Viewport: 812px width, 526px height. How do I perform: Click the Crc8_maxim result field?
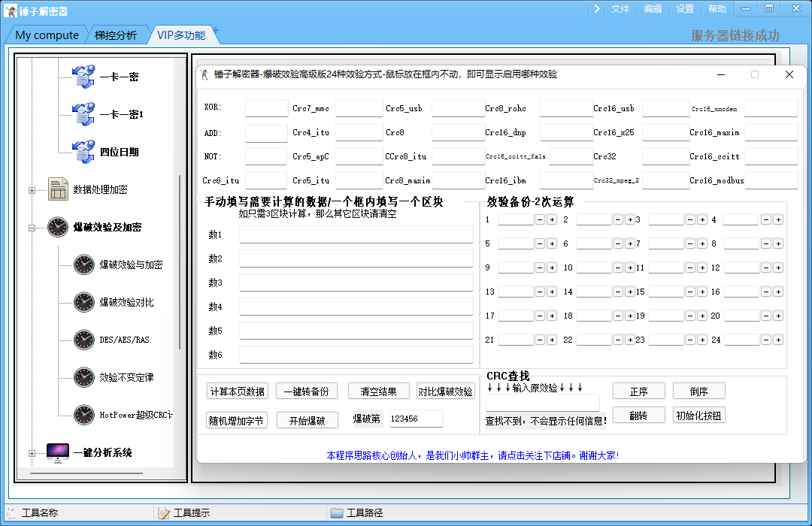[458, 180]
